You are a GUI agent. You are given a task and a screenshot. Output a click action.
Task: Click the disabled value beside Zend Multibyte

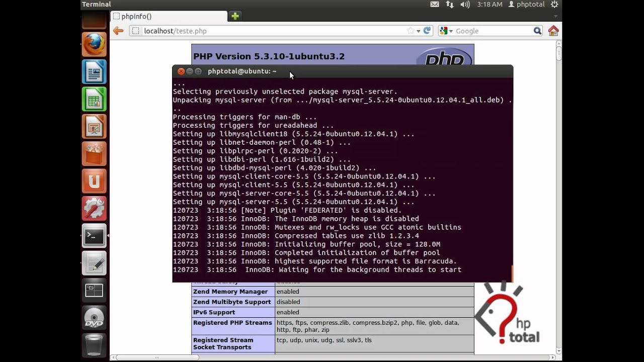[288, 302]
